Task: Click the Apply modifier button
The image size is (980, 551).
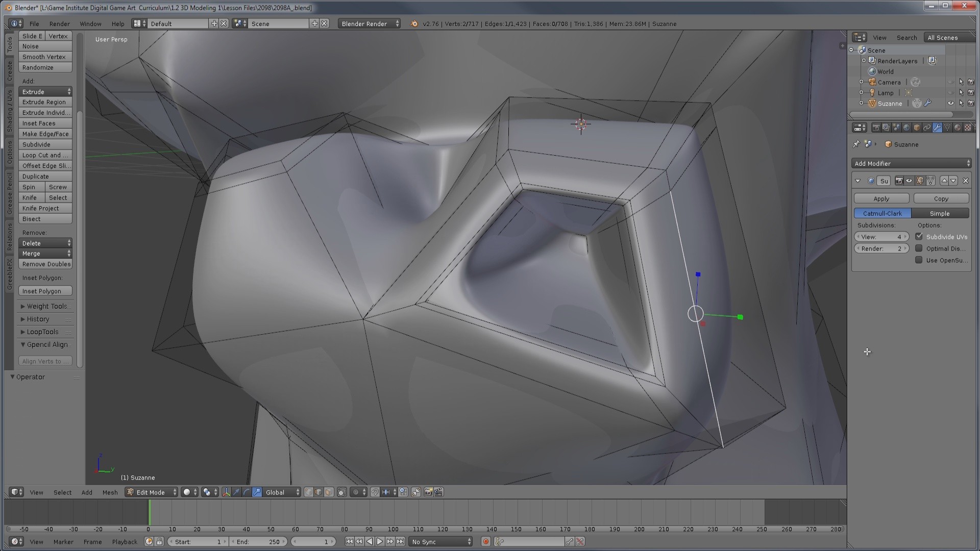Action: click(x=881, y=198)
